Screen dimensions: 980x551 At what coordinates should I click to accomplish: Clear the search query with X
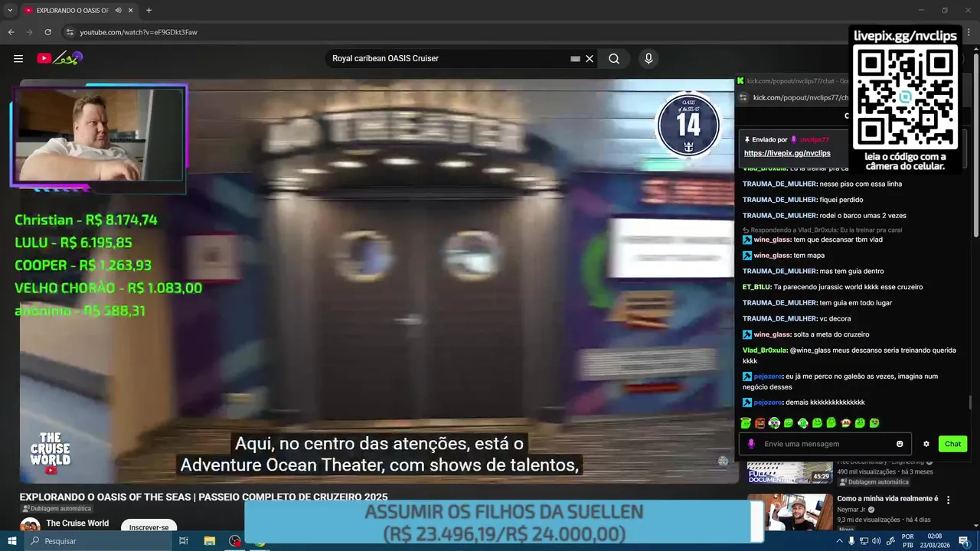(x=590, y=59)
